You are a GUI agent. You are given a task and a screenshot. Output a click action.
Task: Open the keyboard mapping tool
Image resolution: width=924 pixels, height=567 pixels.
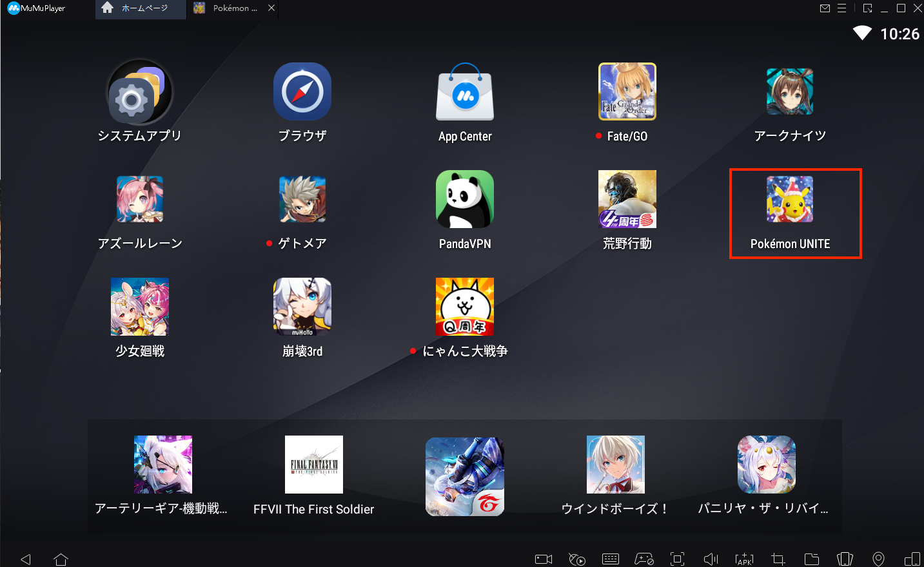(611, 559)
